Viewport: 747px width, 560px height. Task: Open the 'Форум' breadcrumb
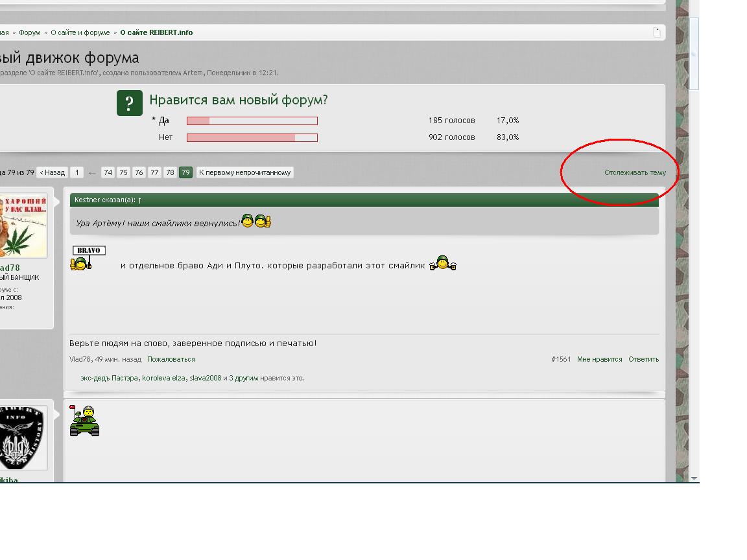click(x=30, y=32)
